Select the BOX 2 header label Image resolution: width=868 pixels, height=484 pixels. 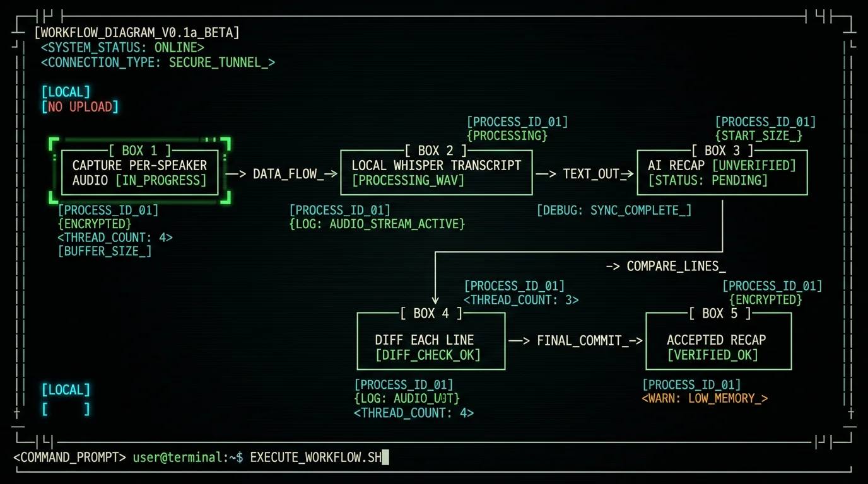coord(435,151)
